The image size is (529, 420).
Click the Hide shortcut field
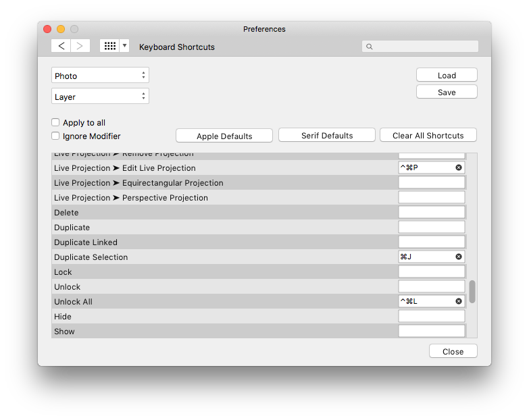point(432,316)
